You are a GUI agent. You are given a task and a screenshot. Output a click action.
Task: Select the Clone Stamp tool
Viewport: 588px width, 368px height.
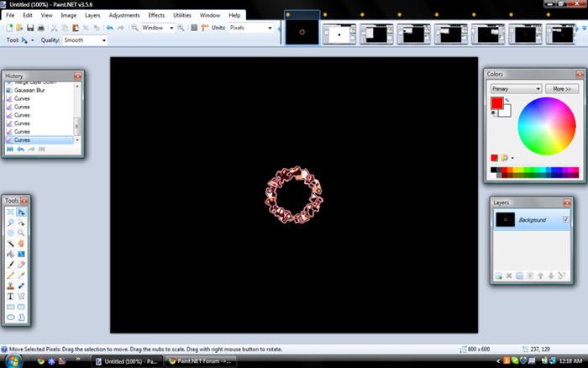[10, 286]
